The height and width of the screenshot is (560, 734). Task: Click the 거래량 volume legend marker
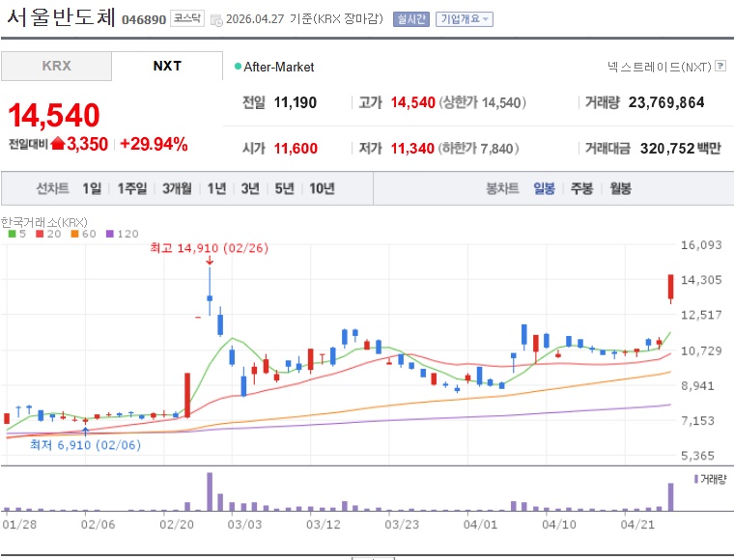tap(696, 479)
